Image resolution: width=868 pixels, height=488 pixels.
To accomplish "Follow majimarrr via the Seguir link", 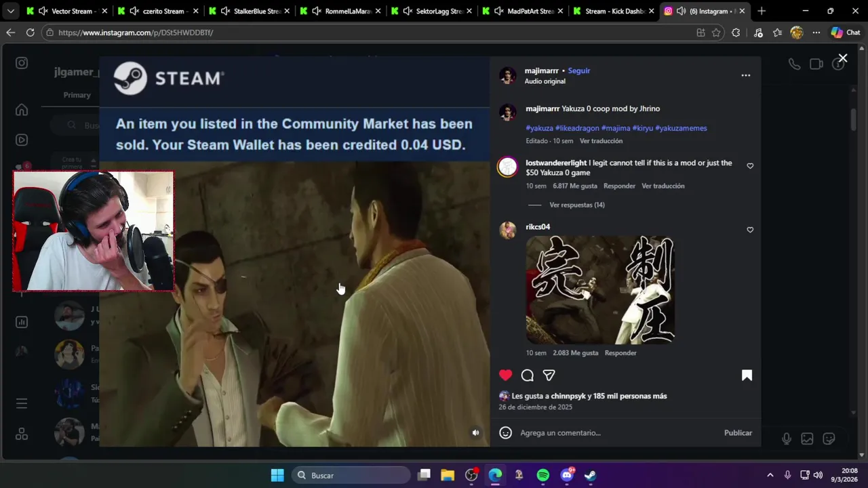I will [x=579, y=70].
